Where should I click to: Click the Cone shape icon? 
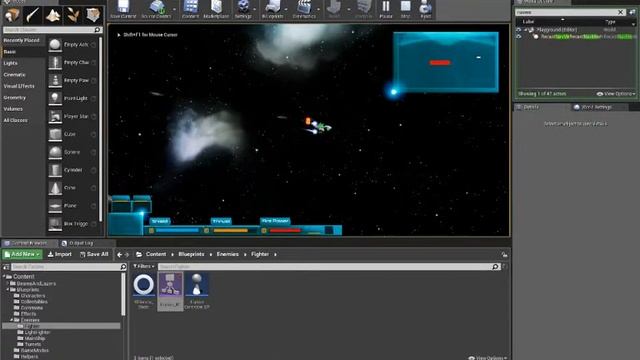[x=55, y=188]
